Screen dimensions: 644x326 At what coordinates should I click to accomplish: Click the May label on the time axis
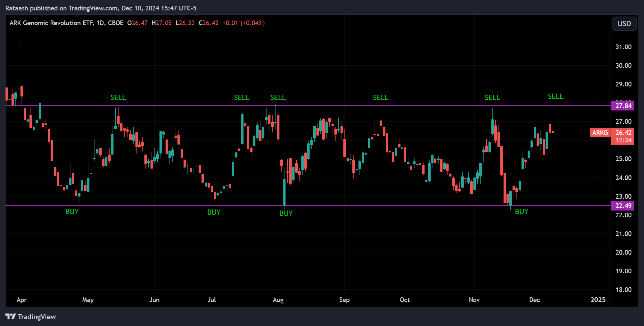tap(88, 300)
